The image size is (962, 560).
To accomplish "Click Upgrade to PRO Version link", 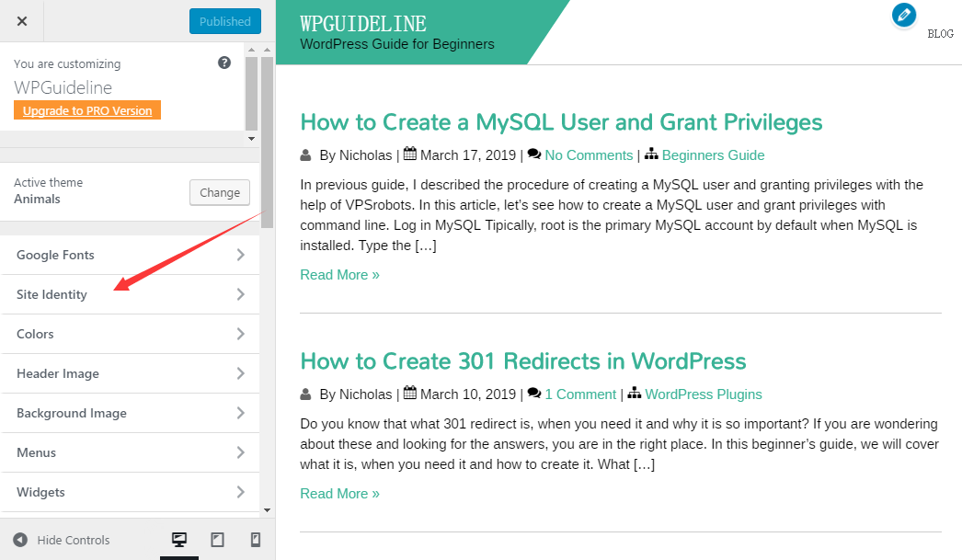I will click(x=87, y=110).
